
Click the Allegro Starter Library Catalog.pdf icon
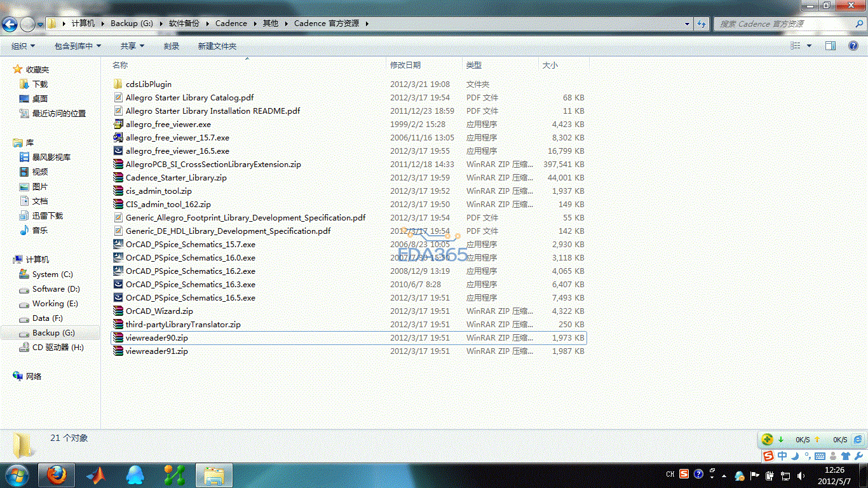point(118,97)
